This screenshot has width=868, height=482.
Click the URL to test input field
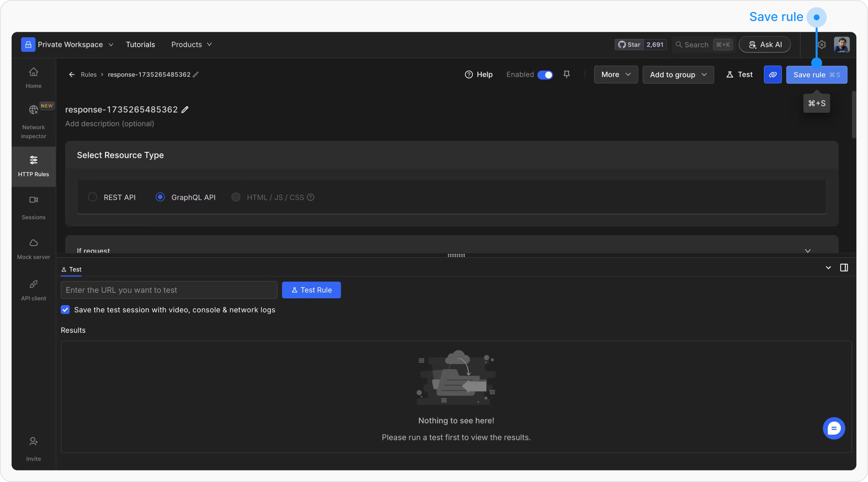[169, 290]
